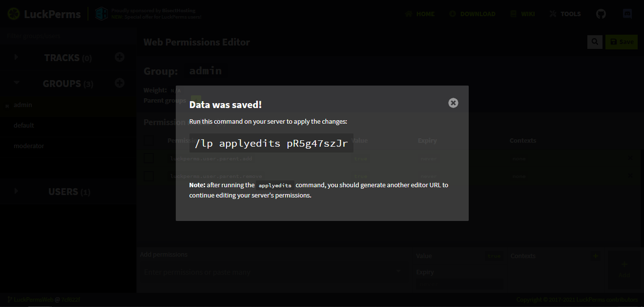Add a context with the plus icon
The image size is (644, 307).
point(595,256)
